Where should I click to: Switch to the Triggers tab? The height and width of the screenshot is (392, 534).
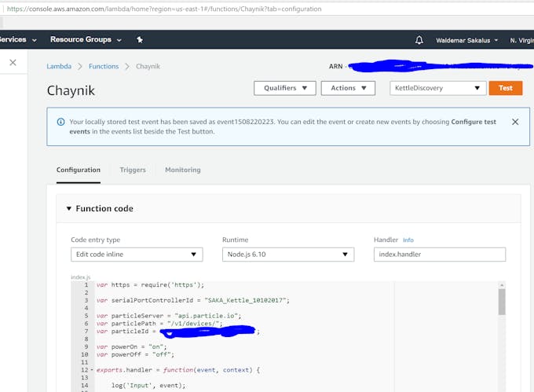coord(133,170)
